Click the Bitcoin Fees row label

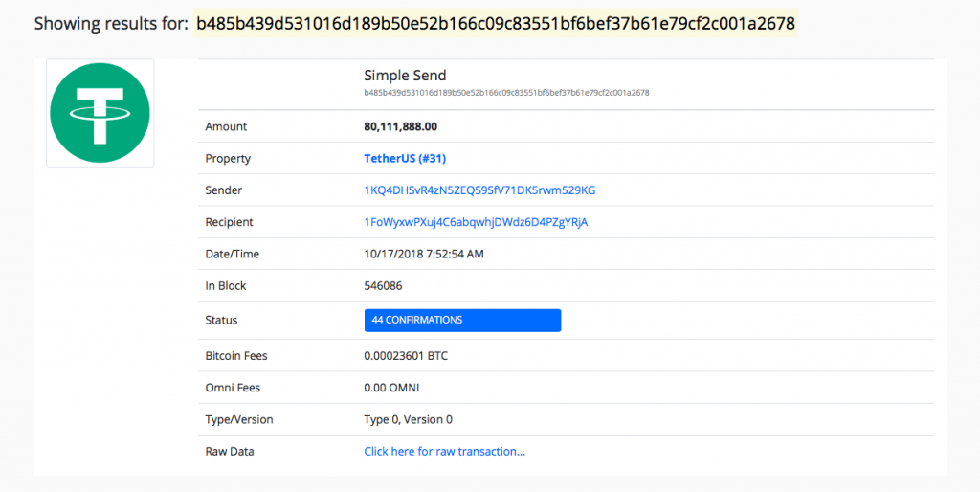pos(236,356)
